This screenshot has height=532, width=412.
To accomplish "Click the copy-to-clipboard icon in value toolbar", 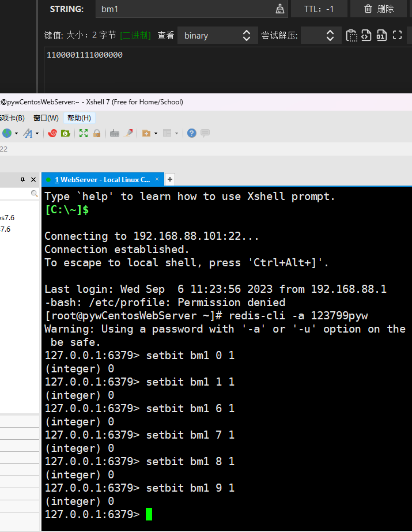I will (x=351, y=35).
